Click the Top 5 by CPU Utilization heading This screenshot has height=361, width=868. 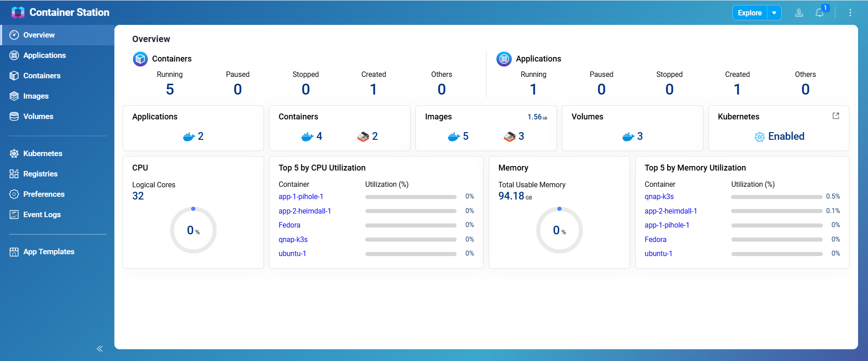coord(322,168)
